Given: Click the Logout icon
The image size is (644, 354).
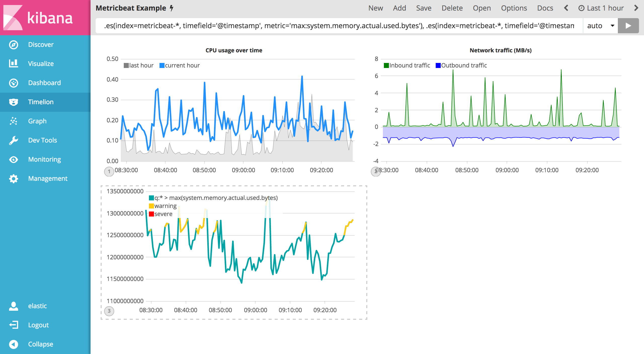Looking at the screenshot, I should 14,325.
